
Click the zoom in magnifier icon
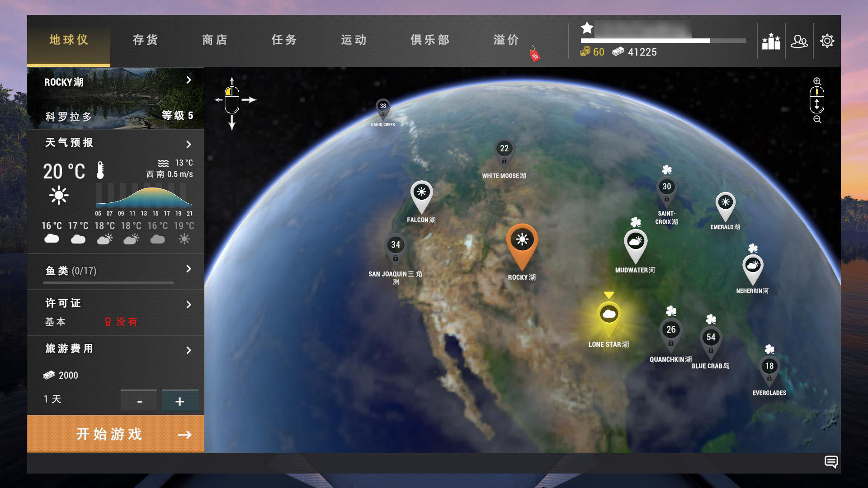[x=817, y=81]
